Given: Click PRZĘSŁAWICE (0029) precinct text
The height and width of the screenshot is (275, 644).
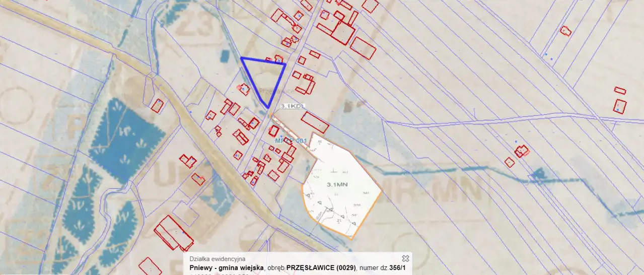Looking at the screenshot, I should click(321, 268).
